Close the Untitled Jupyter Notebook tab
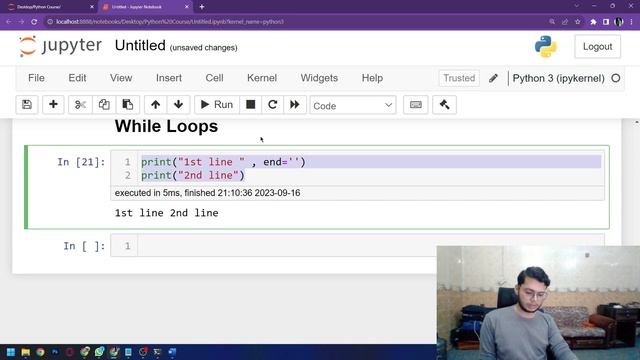 click(187, 7)
